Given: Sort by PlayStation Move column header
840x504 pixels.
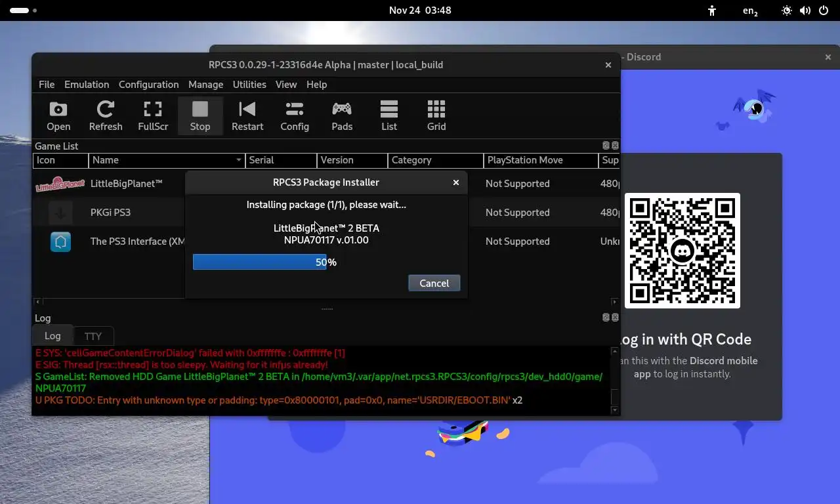Looking at the screenshot, I should pos(541,160).
